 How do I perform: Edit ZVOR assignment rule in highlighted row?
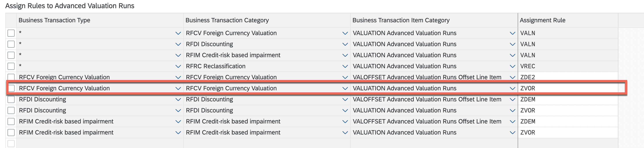pyautogui.click(x=568, y=88)
